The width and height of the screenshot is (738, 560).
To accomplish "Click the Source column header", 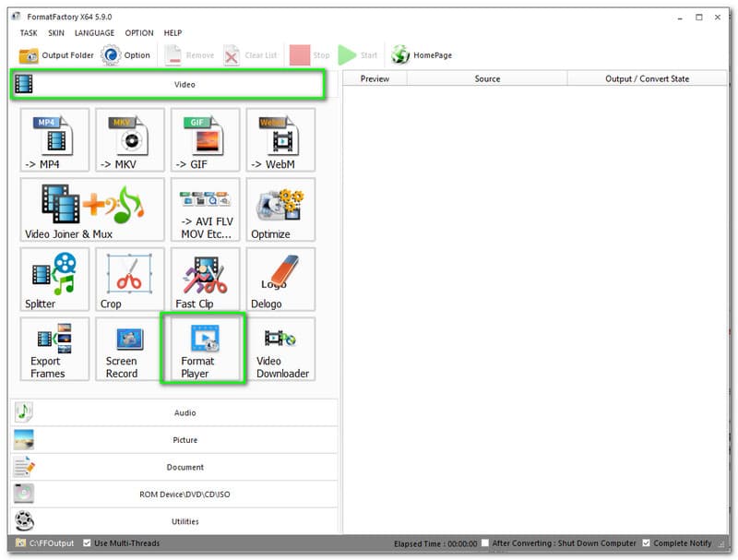I will (487, 79).
